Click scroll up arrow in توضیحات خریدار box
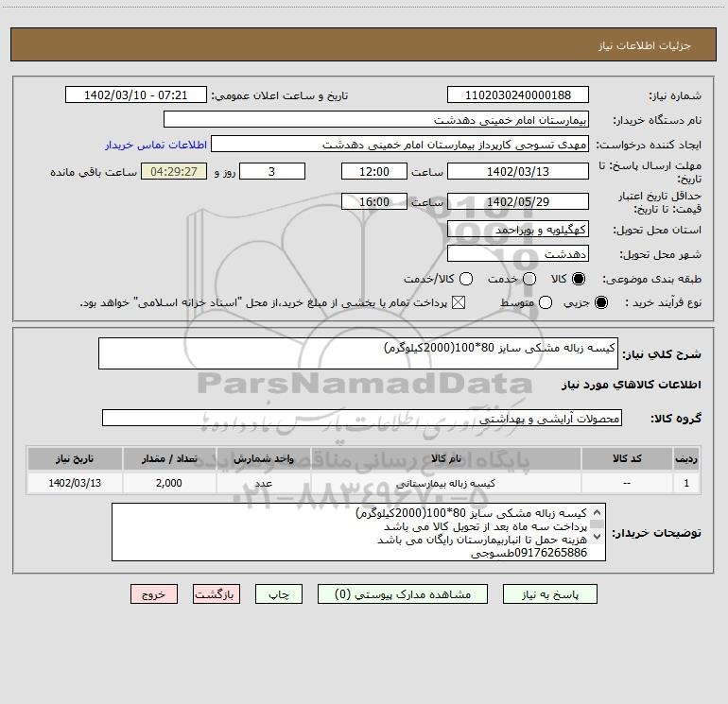The width and height of the screenshot is (728, 704). [x=598, y=512]
